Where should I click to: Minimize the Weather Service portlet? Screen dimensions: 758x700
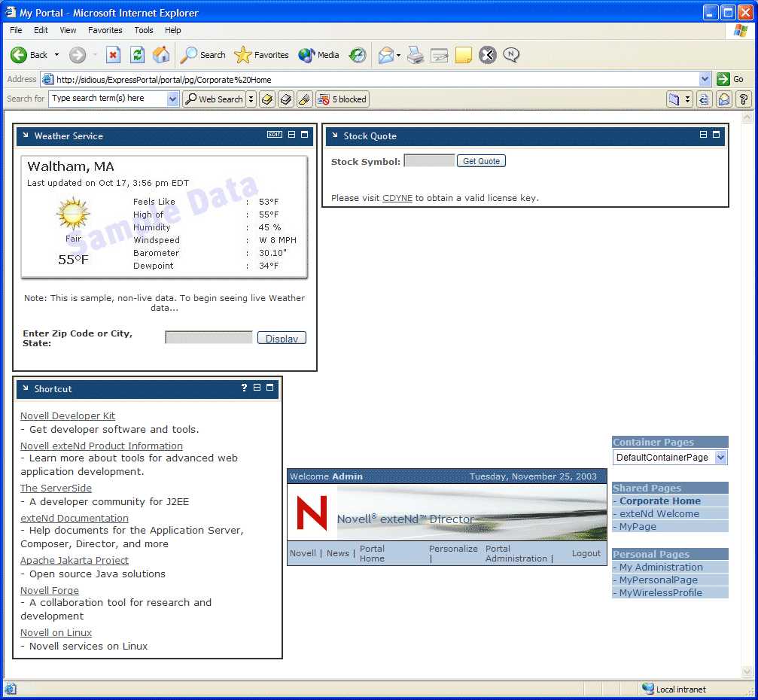coord(291,135)
